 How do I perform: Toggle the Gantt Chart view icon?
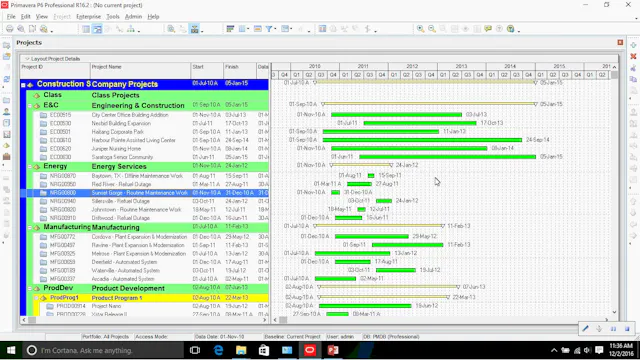(97, 29)
